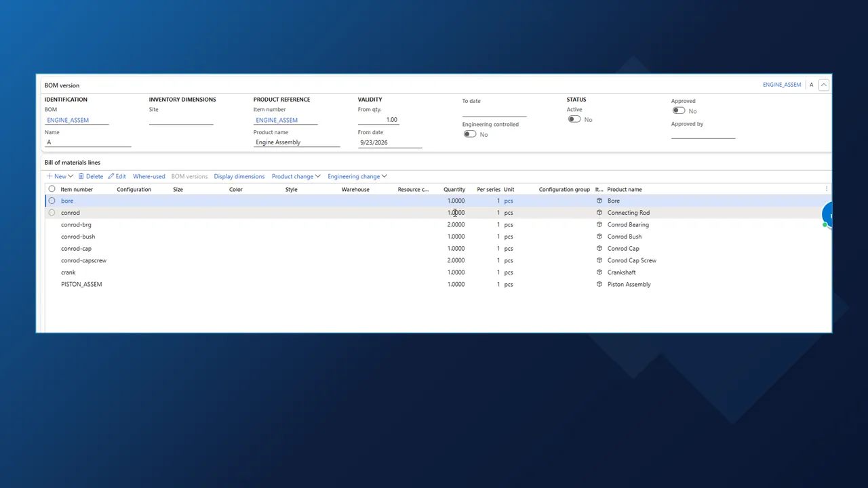Click the item type icon for Connecting Rod
Screen dimensions: 868x488
[599, 213]
